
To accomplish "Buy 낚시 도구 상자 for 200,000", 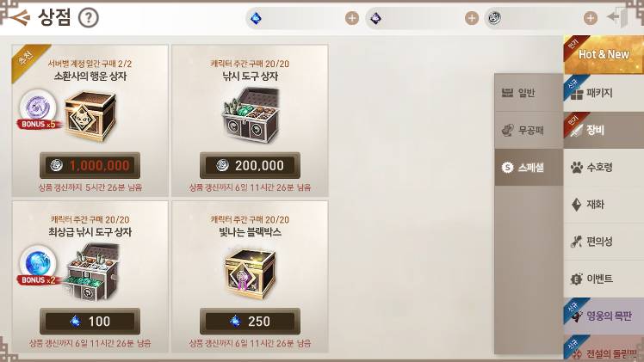I will pyautogui.click(x=250, y=165).
